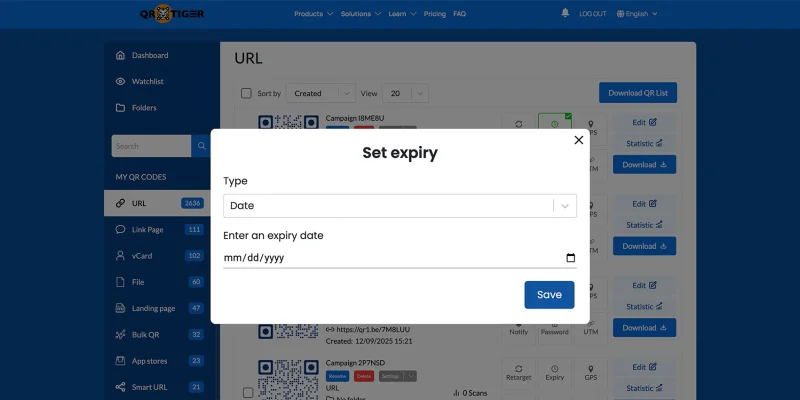
Task: Click the UTM button near qr1.be/7M8LUU
Action: coord(591,330)
